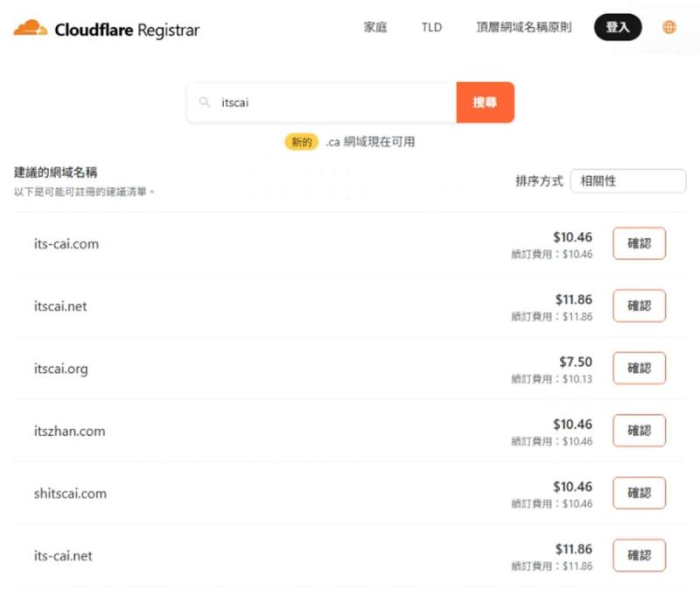Click the 登入 button
Screen dimensions: 700x590
pyautogui.click(x=618, y=27)
